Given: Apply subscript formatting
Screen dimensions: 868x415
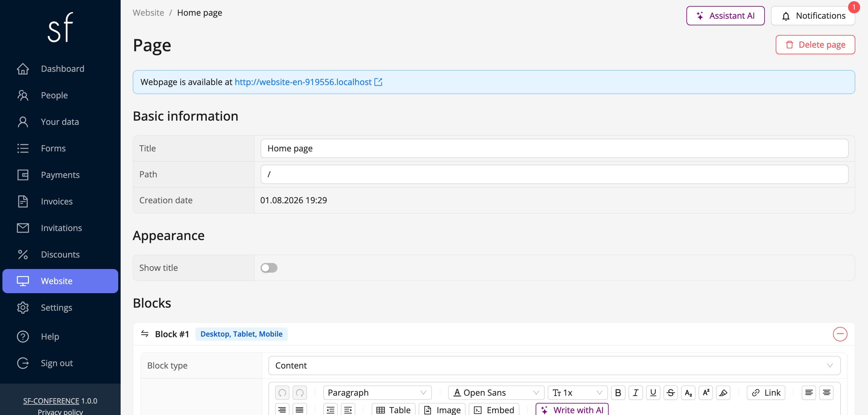Looking at the screenshot, I should pyautogui.click(x=688, y=392).
